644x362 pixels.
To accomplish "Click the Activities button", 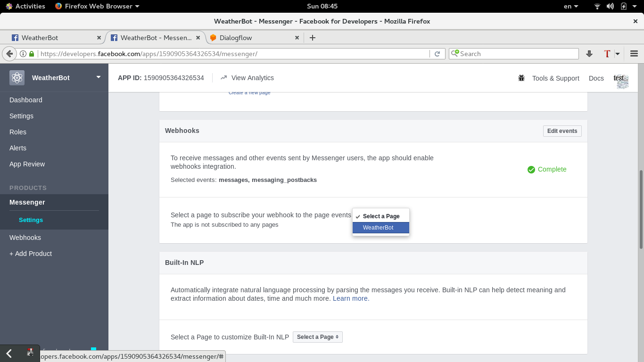I will 25,6.
